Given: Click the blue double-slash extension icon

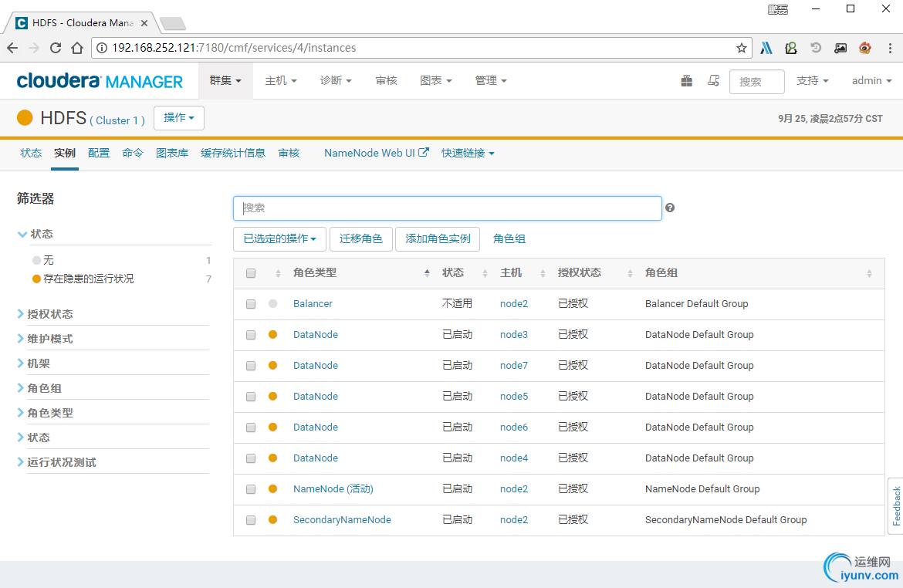Looking at the screenshot, I should [766, 48].
